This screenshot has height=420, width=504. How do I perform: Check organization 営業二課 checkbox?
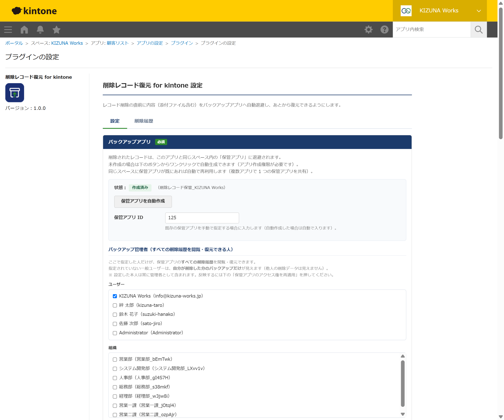(x=115, y=415)
